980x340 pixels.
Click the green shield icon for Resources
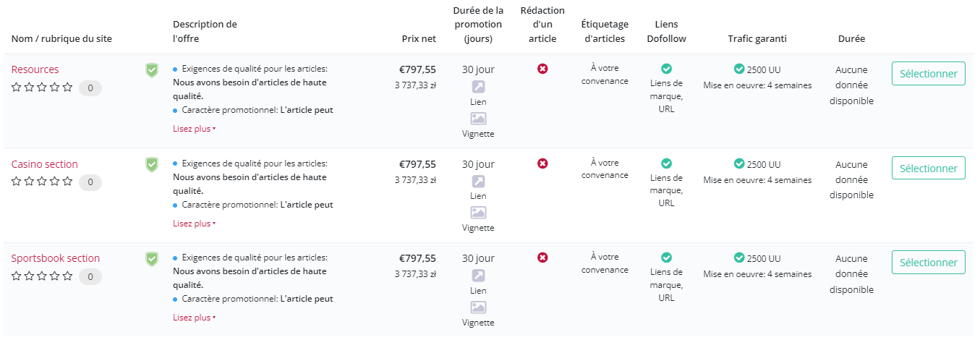(152, 70)
